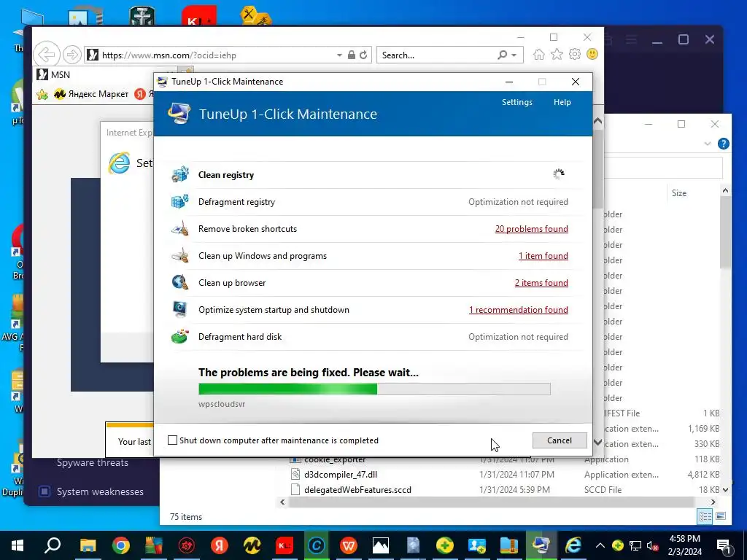Open WPS Office from the taskbar
747x560 pixels.
pos(349,545)
